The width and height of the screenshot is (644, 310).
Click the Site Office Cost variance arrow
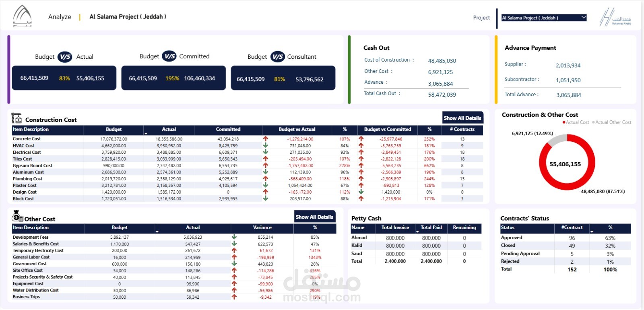234,270
